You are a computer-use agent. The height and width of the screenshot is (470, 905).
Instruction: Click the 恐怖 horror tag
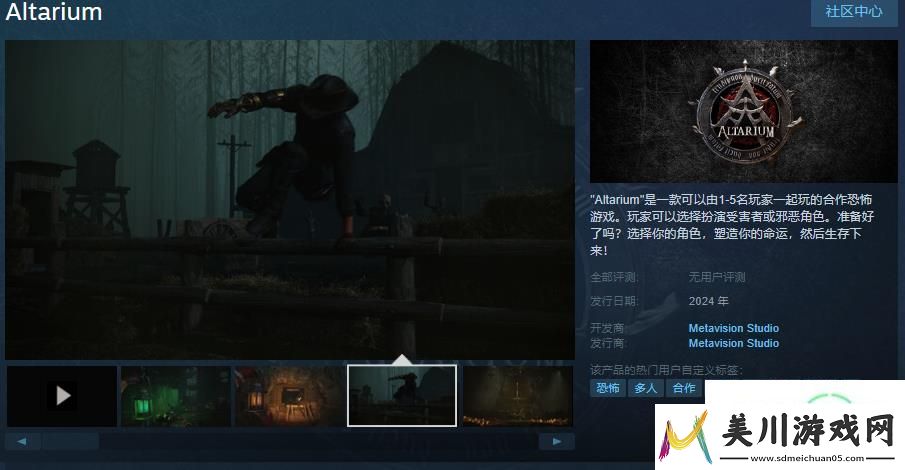pyautogui.click(x=608, y=388)
